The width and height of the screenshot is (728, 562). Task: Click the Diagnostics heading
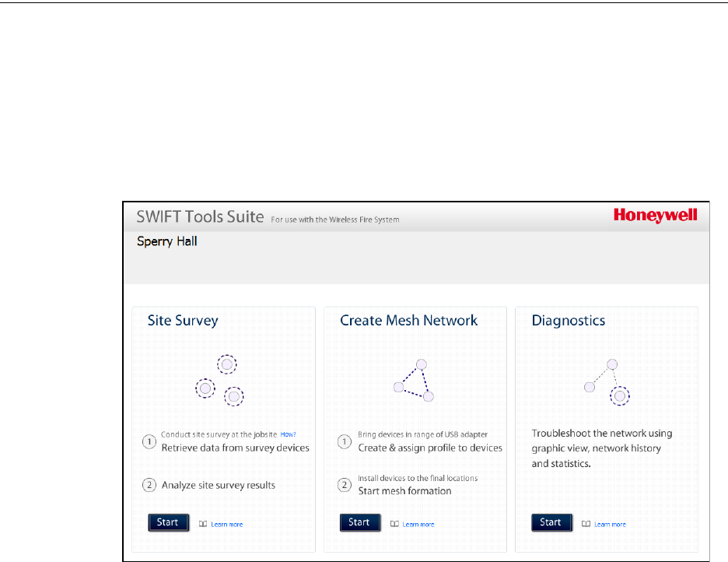coord(569,321)
